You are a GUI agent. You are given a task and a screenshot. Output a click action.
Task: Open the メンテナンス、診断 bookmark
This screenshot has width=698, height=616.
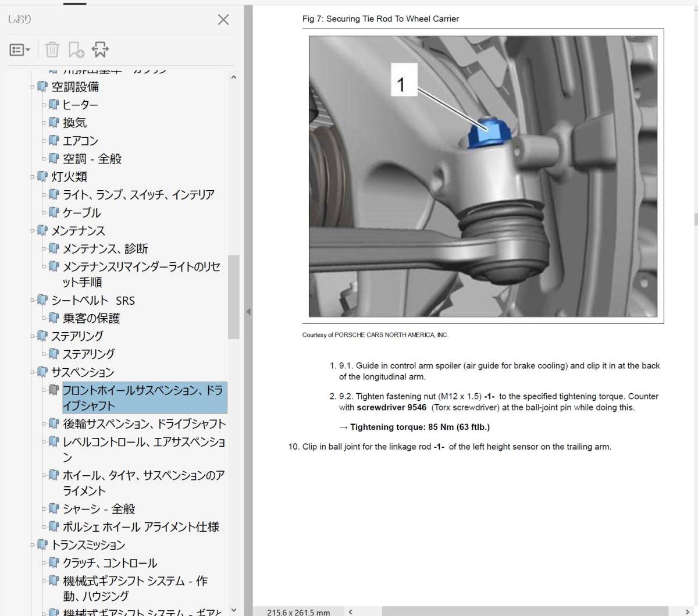tap(105, 249)
